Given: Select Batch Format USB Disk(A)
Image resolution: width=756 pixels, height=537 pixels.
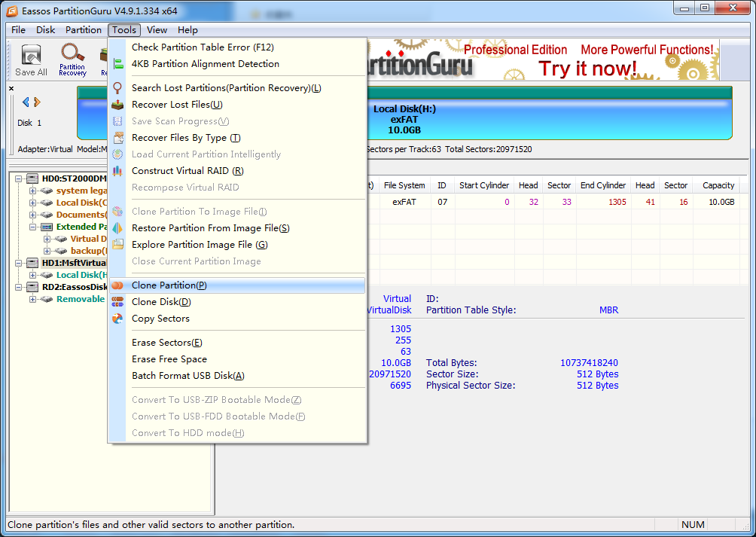Looking at the screenshot, I should (237, 376).
